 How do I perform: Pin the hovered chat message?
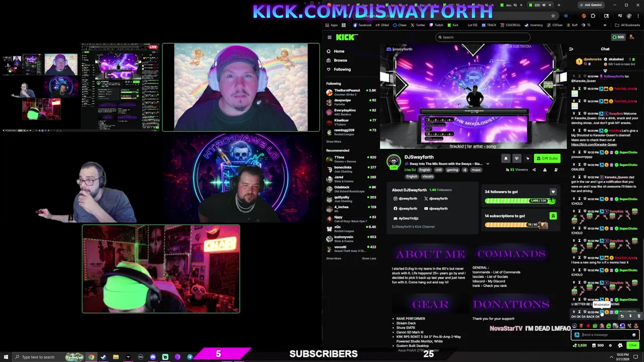point(630,316)
